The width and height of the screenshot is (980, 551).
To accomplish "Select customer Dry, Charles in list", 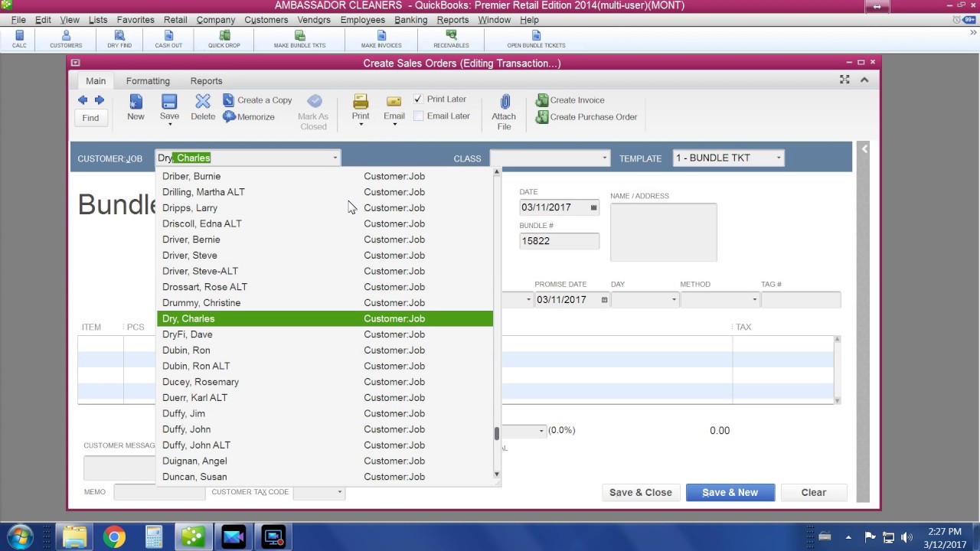I will point(325,319).
